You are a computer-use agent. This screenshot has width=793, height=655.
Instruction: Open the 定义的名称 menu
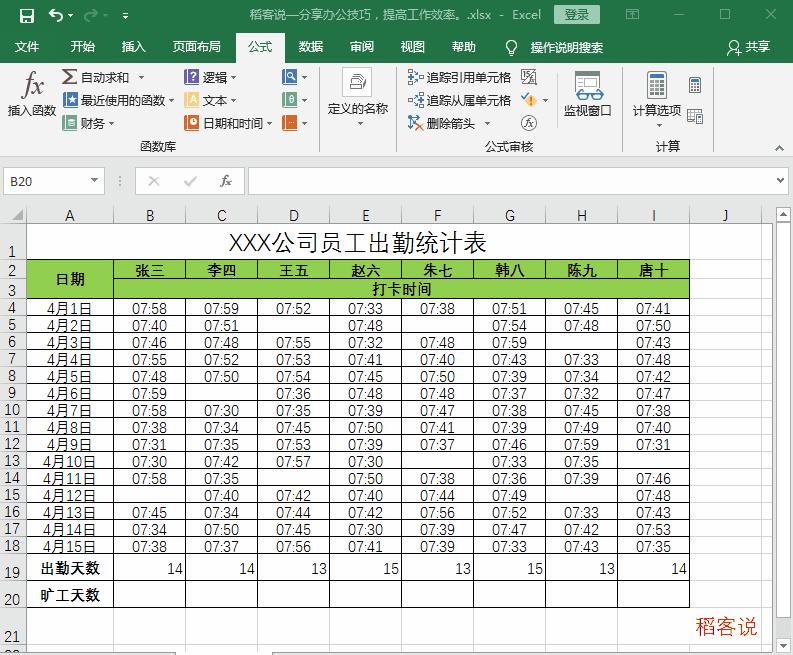[358, 97]
